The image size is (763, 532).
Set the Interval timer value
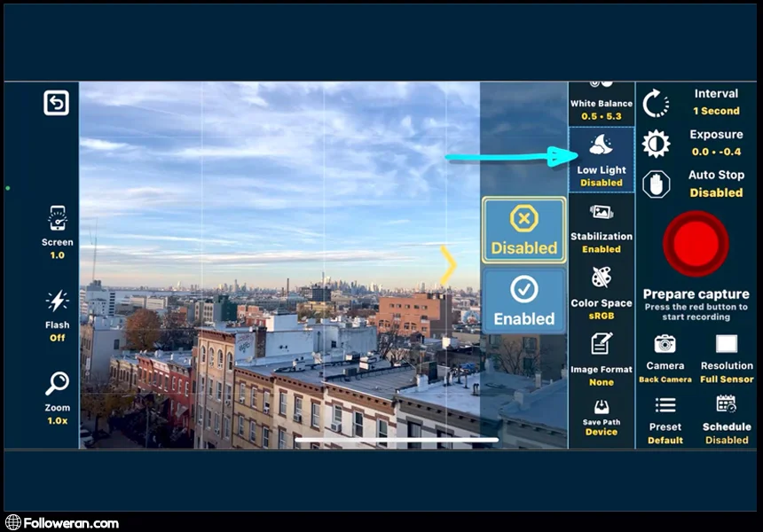(655, 103)
